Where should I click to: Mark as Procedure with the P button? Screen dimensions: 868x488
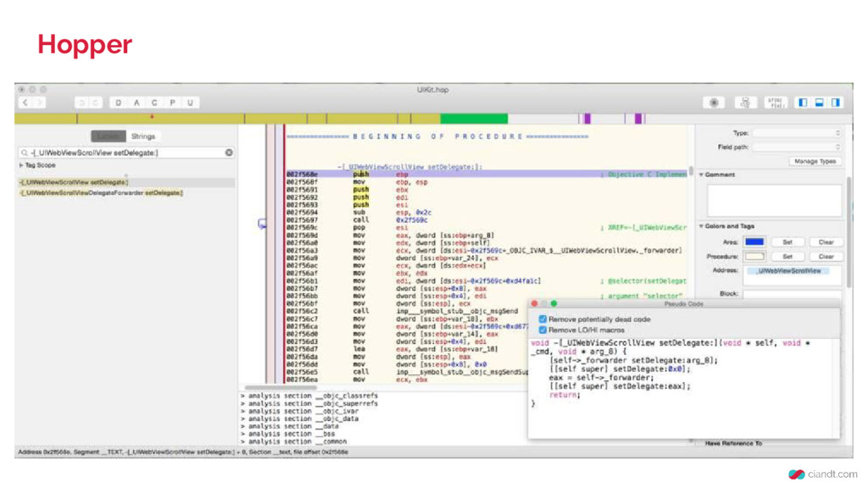173,103
